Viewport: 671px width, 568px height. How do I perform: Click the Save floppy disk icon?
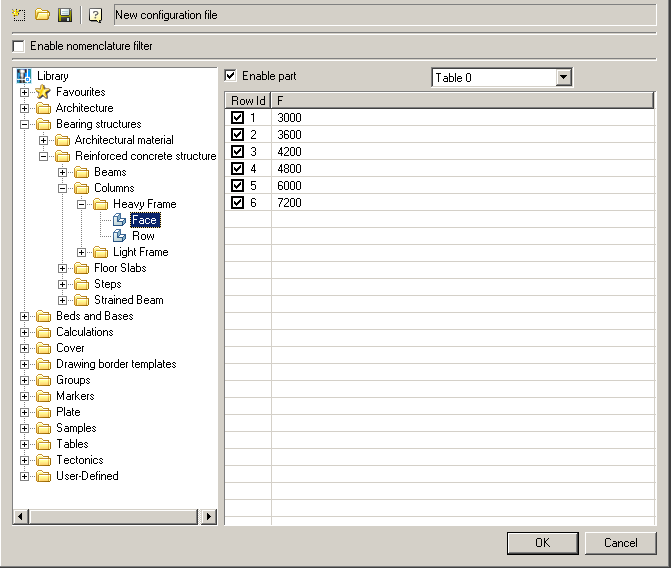64,15
